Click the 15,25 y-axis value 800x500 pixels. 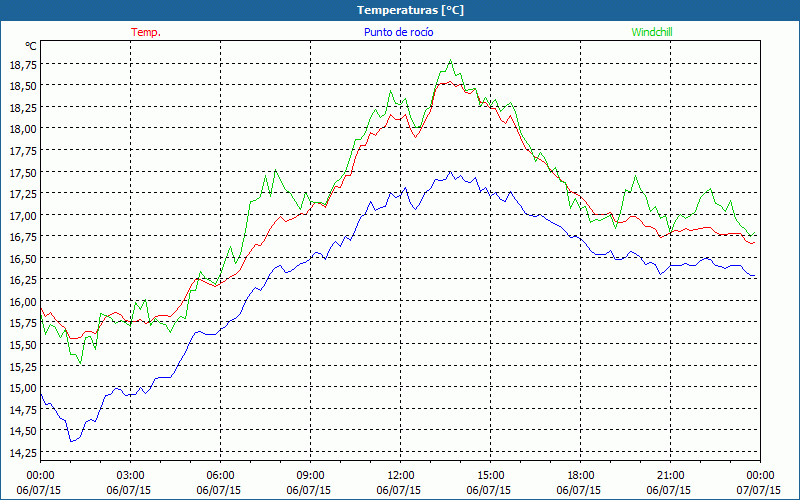pyautogui.click(x=23, y=366)
